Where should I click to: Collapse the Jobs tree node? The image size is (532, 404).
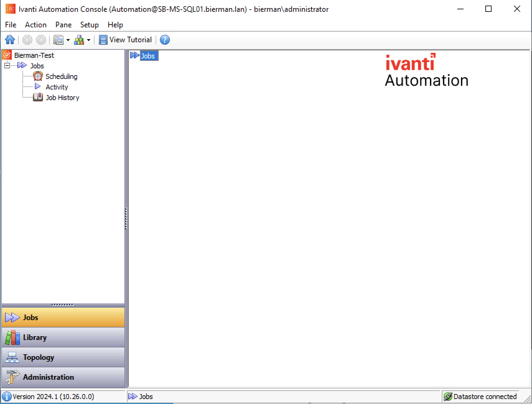click(x=7, y=66)
